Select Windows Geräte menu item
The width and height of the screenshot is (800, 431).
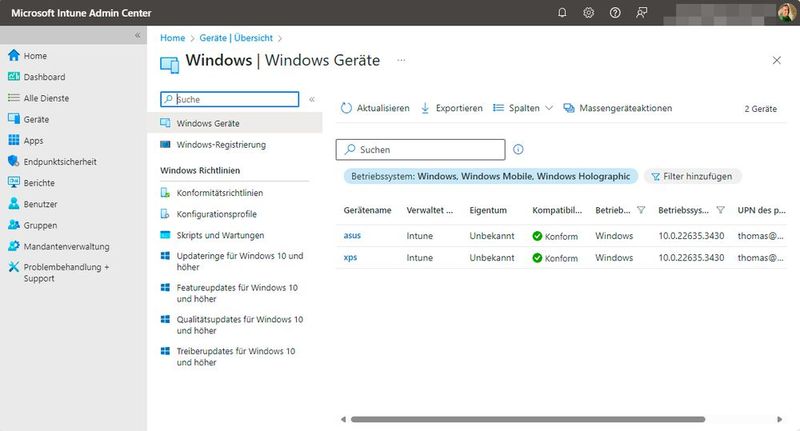coord(235,123)
